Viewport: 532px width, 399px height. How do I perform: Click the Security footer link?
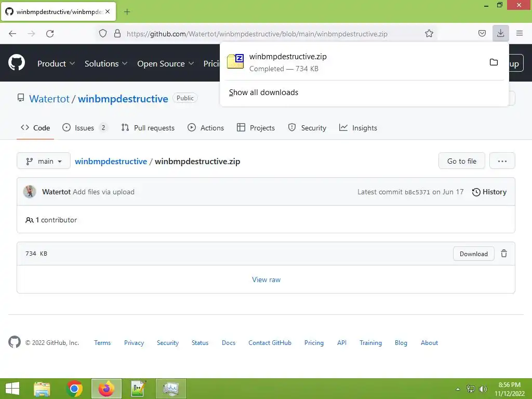click(168, 343)
